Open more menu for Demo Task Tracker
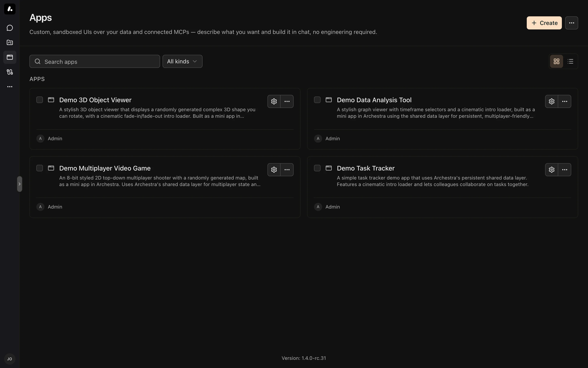The image size is (588, 368). click(565, 170)
